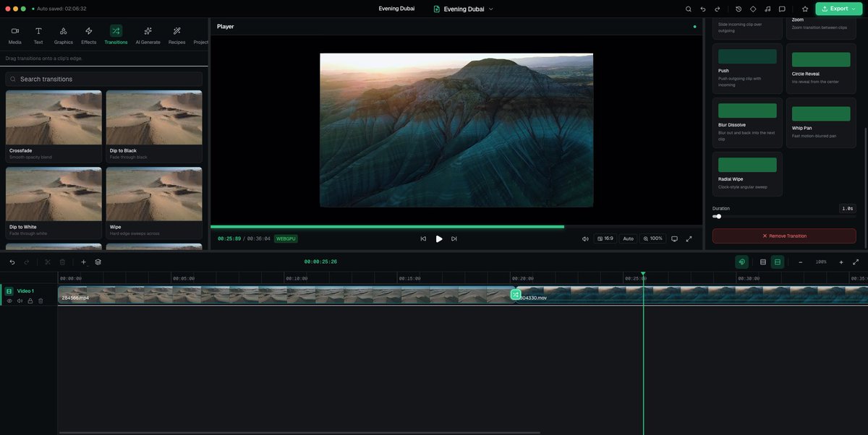Toggle visibility eye of Video 1 track

pos(9,301)
